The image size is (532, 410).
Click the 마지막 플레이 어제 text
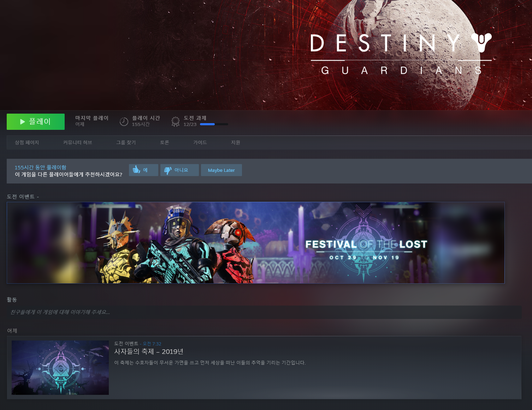pos(92,121)
